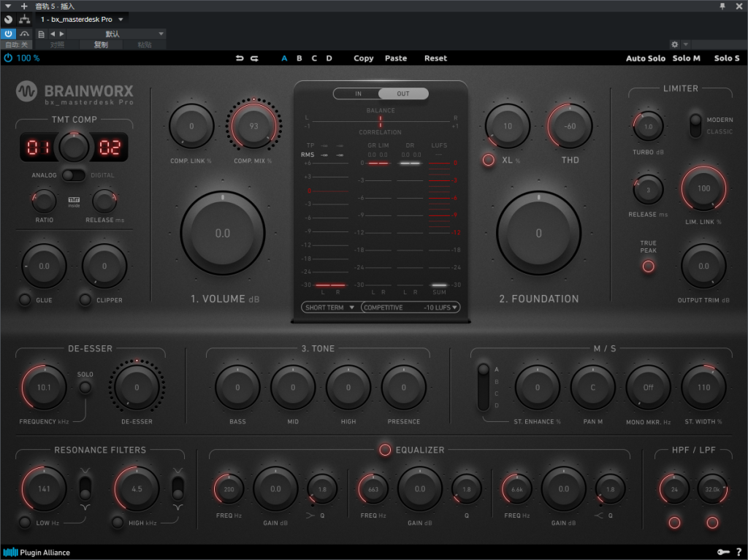
Task: Select settings bank B
Action: click(299, 58)
